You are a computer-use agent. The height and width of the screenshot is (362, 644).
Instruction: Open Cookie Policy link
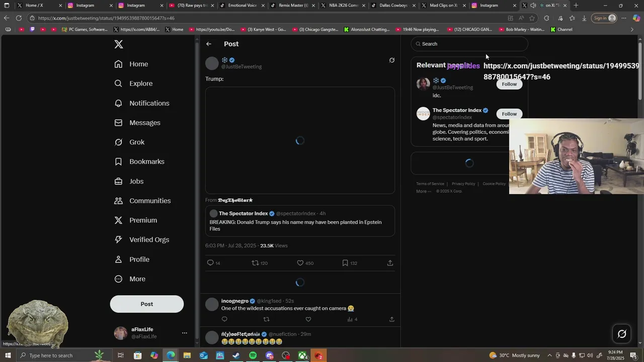click(494, 184)
